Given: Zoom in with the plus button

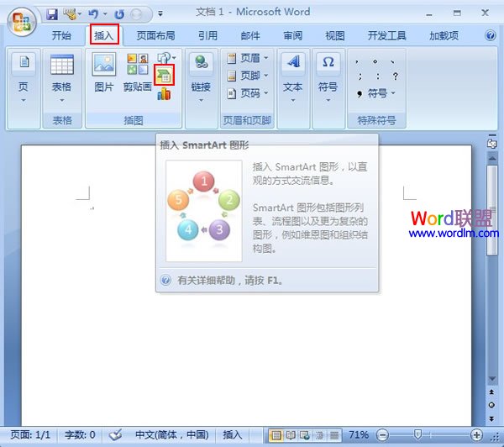Looking at the screenshot, I should click(x=476, y=435).
